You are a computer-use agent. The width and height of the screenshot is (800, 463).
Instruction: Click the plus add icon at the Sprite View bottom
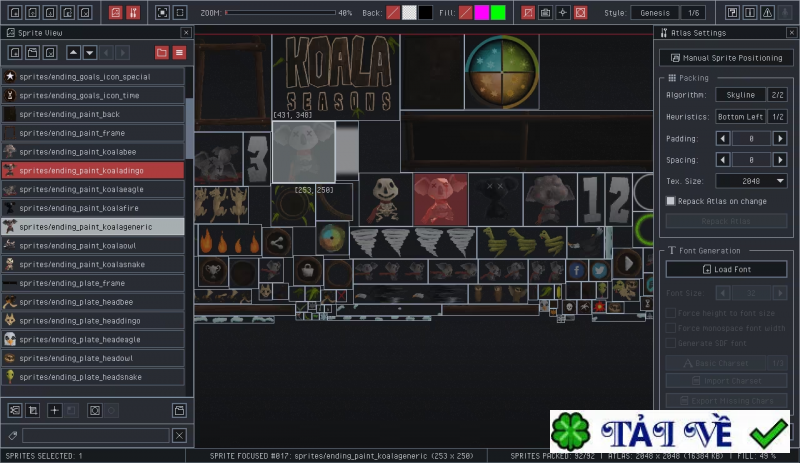click(54, 410)
